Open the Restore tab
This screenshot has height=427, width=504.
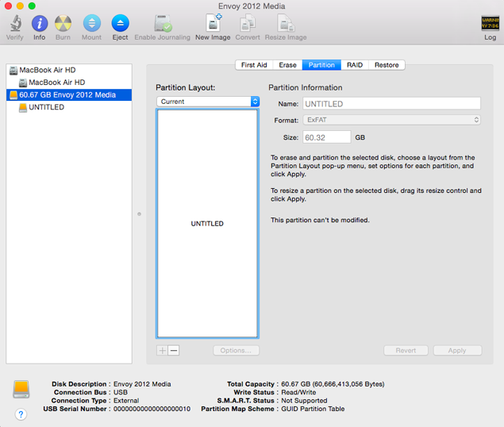click(387, 65)
